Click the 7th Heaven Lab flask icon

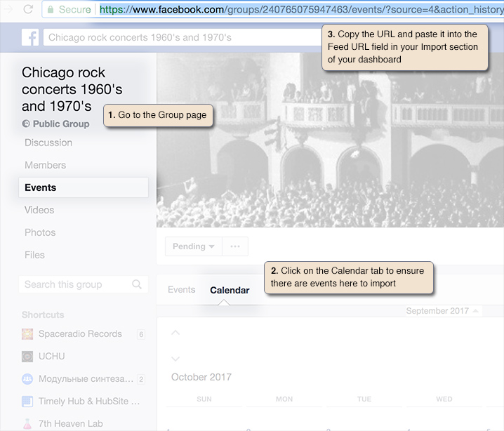point(27,424)
